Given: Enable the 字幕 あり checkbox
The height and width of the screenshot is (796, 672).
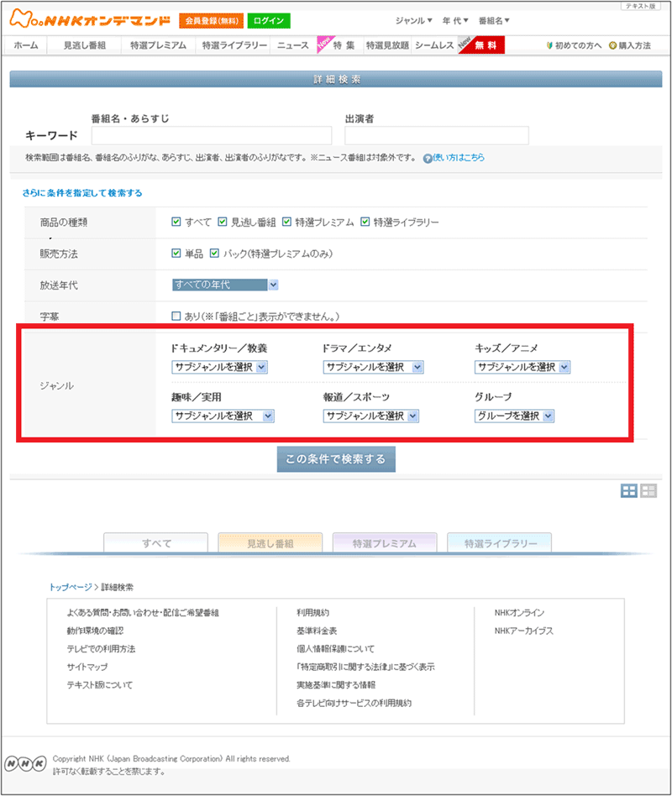Looking at the screenshot, I should tap(176, 317).
